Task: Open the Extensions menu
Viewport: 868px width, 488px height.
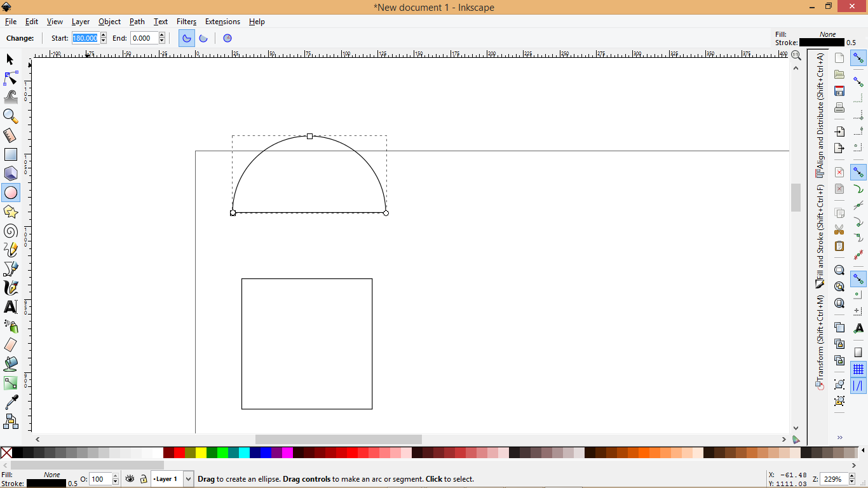Action: pos(222,21)
